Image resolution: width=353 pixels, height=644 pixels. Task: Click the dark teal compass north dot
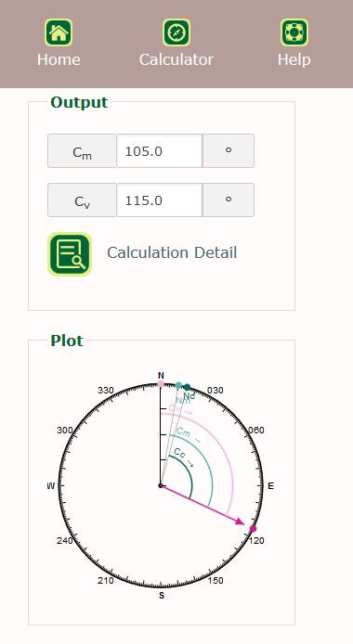(x=187, y=387)
